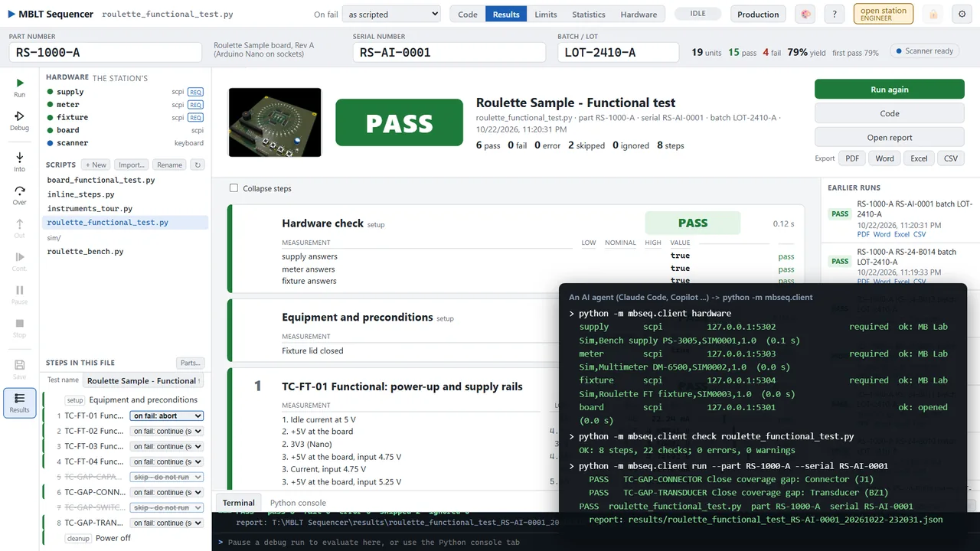Launch the Debug run icon
The image size is (980, 551).
tap(19, 121)
